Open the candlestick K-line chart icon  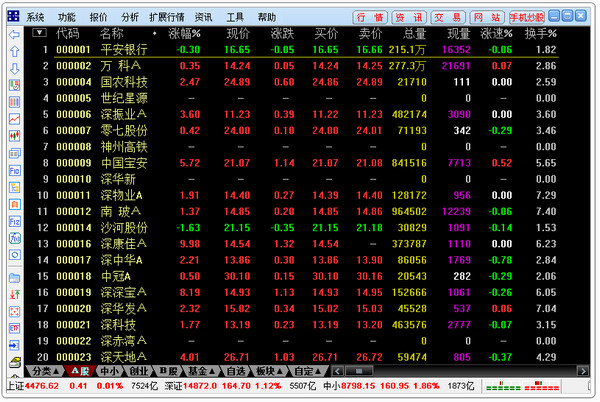click(15, 137)
